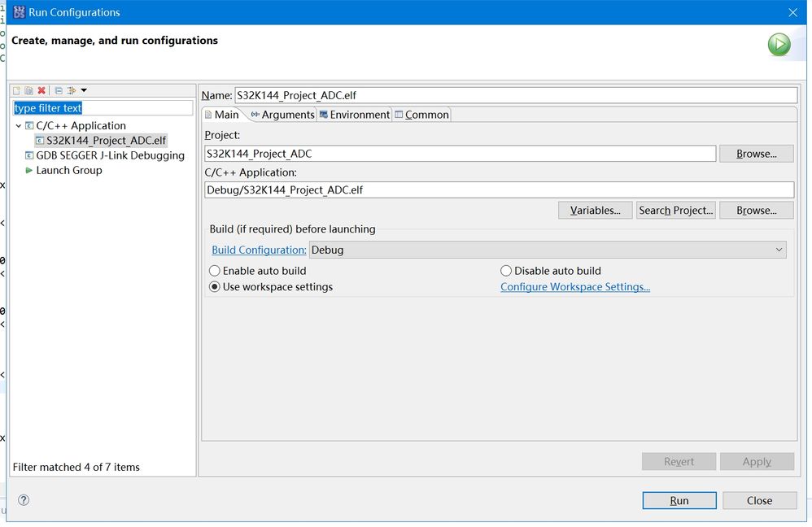Select Enable auto build radio button
812x527 pixels.
pos(215,271)
